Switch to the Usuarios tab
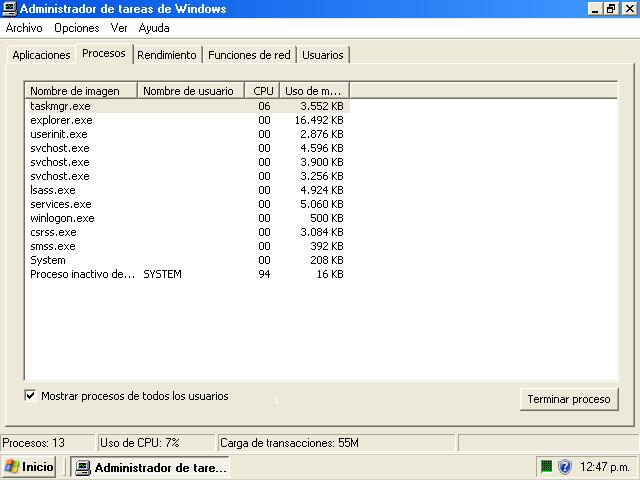Image resolution: width=640 pixels, height=480 pixels. pyautogui.click(x=322, y=55)
